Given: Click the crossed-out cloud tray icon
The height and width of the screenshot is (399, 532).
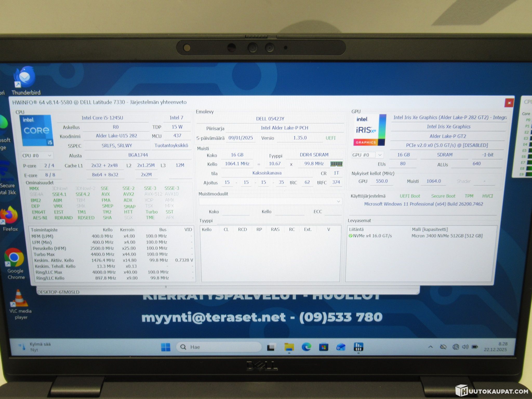Looking at the screenshot, I should coord(443,347).
